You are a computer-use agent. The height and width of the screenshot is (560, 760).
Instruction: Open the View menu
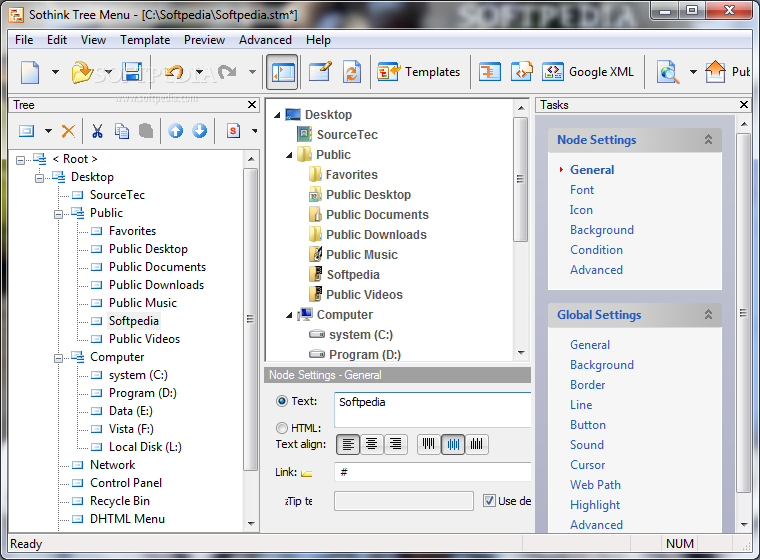93,40
